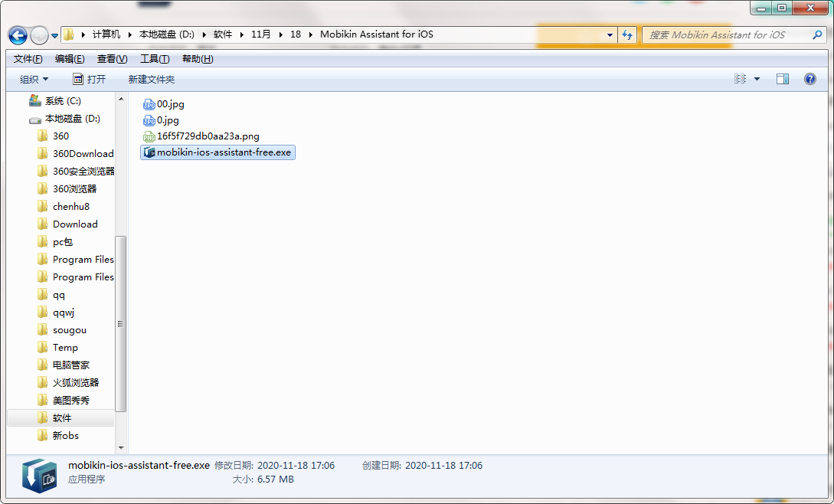The width and height of the screenshot is (834, 504).
Task: Select the 00.jpg file
Action: click(x=164, y=104)
